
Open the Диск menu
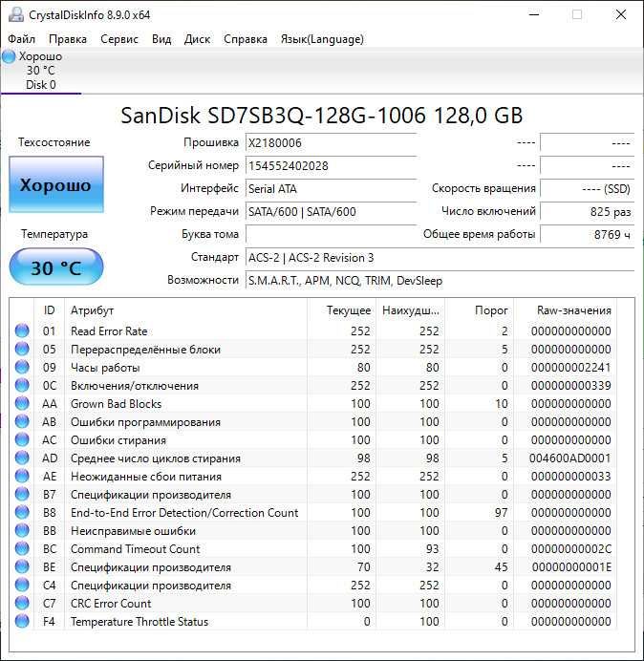coord(198,39)
